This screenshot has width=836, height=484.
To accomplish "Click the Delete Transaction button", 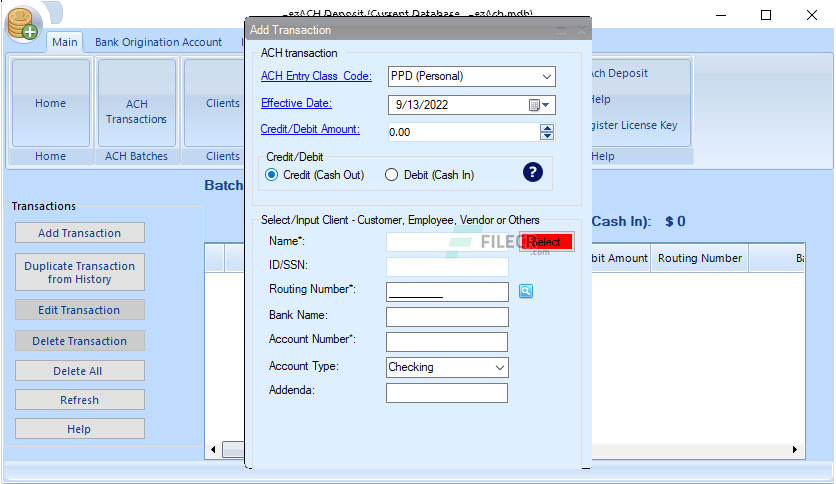I will (79, 341).
